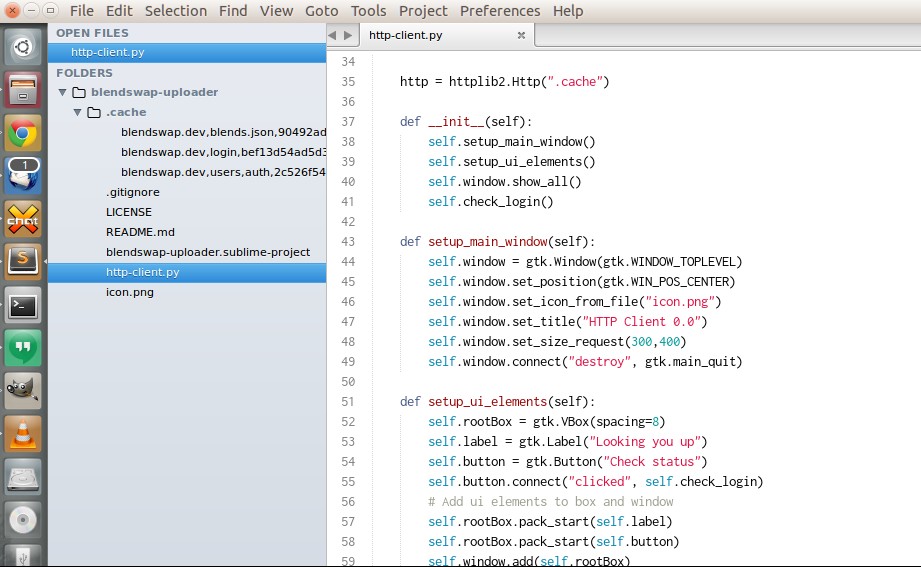Collapse the .cache folder
The height and width of the screenshot is (567, 921).
click(x=77, y=112)
